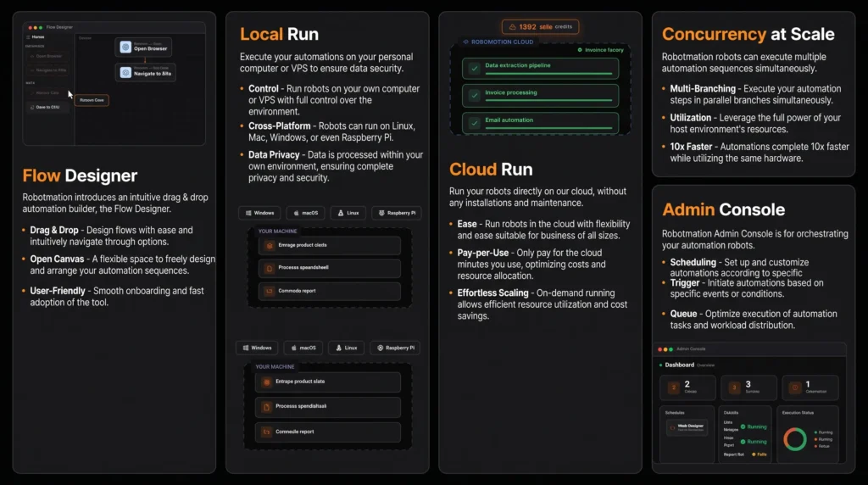Image resolution: width=868 pixels, height=485 pixels.
Task: Click the Local Run heading
Action: click(x=279, y=34)
